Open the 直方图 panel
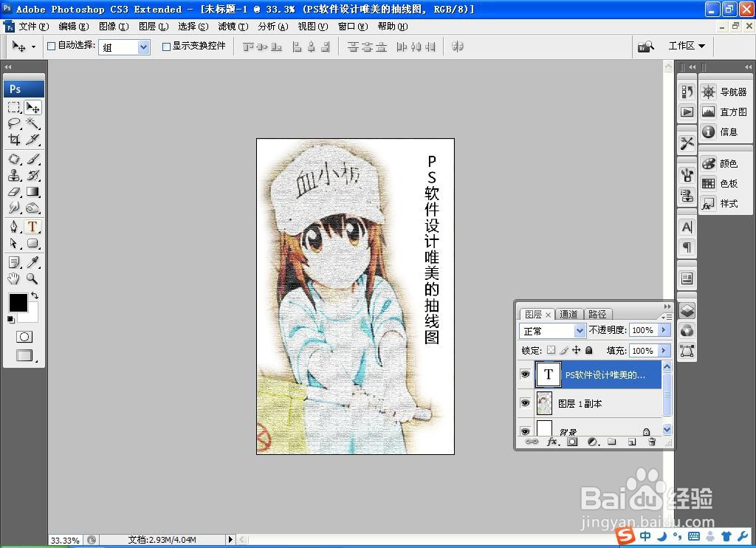756x548 pixels. (x=724, y=112)
